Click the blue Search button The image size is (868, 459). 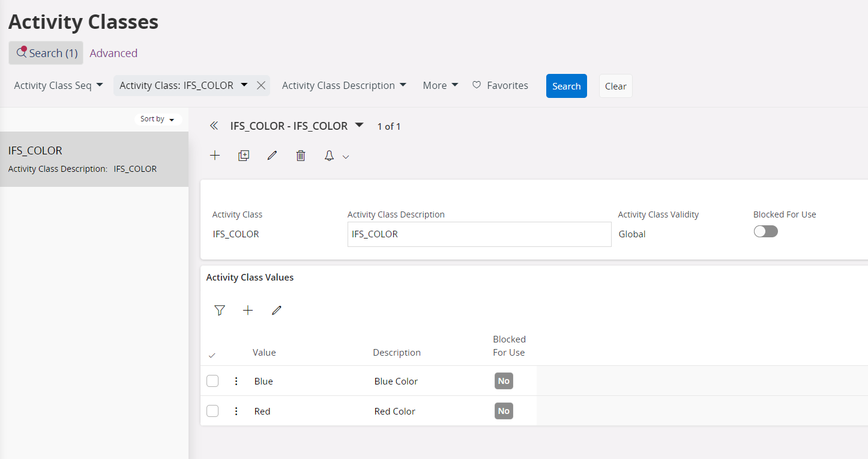pos(566,86)
